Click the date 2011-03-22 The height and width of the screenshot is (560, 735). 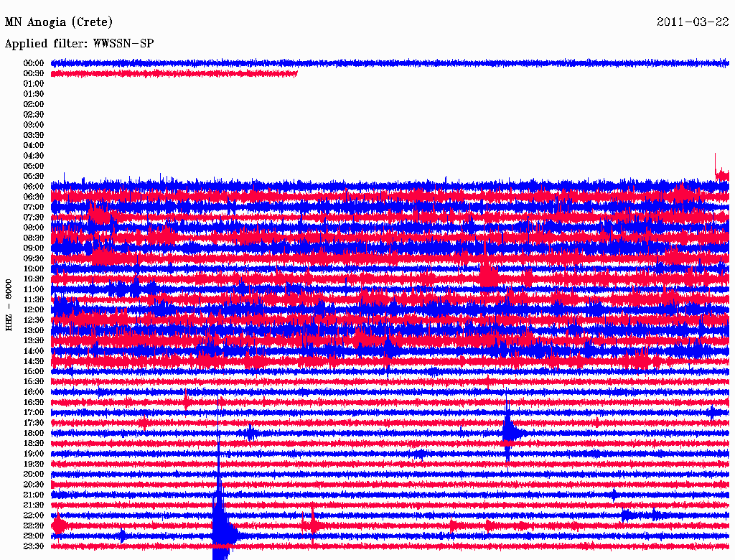coord(693,22)
